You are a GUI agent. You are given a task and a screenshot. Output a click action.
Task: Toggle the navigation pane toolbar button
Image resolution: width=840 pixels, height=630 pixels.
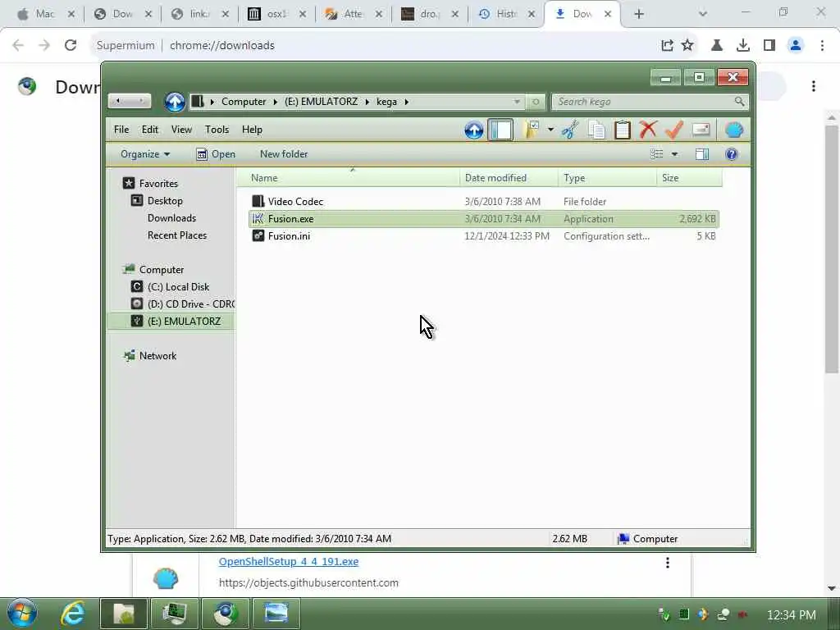coord(500,130)
